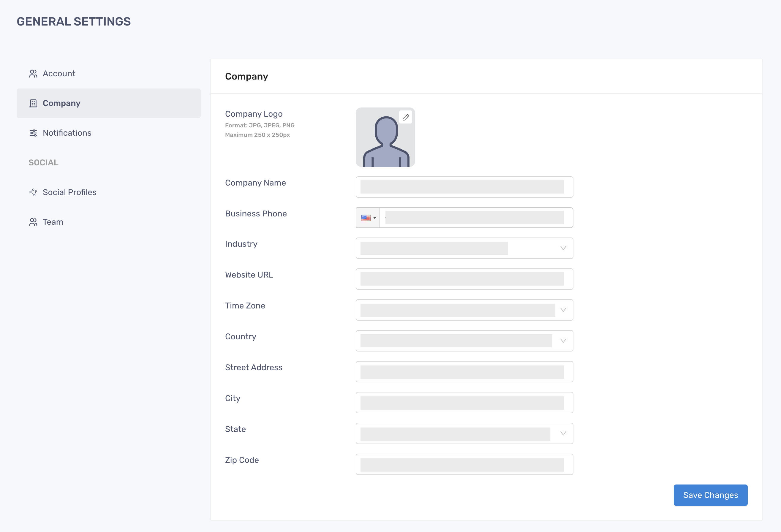
Task: Click into the Zip Code field
Action: tap(464, 465)
